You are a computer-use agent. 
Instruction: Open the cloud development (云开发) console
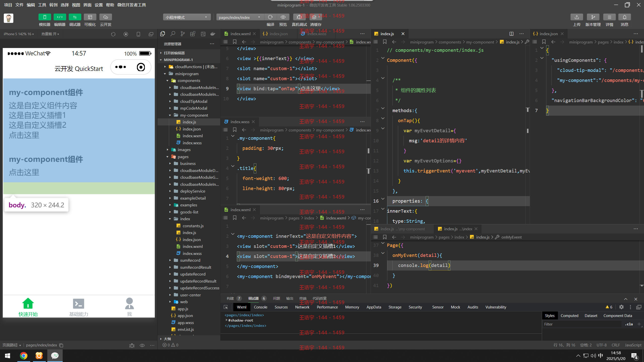(x=105, y=17)
